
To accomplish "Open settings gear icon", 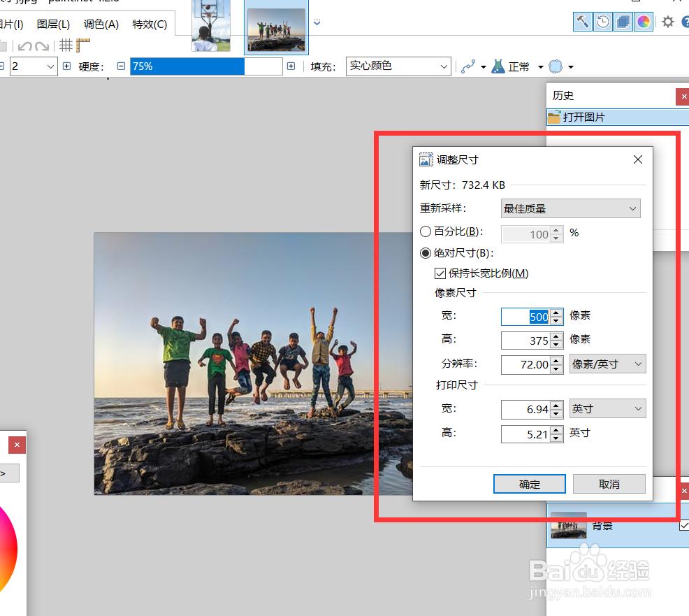I will pos(668,22).
